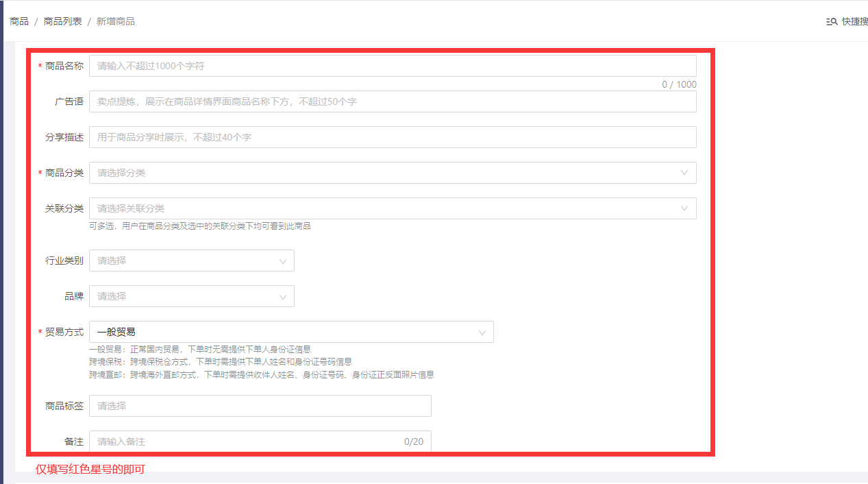Click the chevron arrow in 商品分类 field
This screenshot has height=484, width=868.
click(684, 173)
